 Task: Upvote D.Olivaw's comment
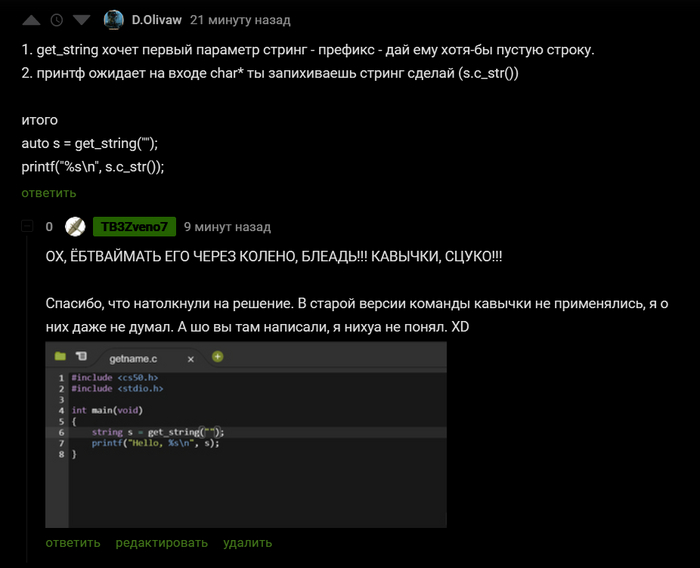click(31, 20)
